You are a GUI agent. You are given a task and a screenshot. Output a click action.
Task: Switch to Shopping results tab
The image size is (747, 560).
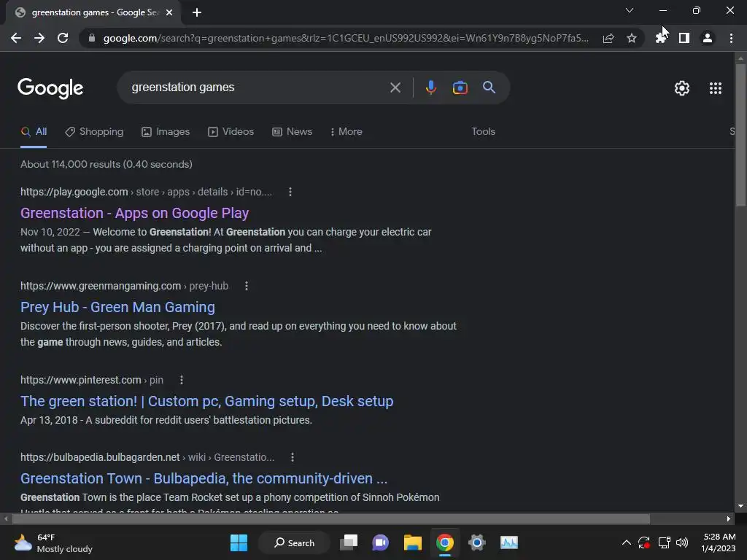click(94, 132)
